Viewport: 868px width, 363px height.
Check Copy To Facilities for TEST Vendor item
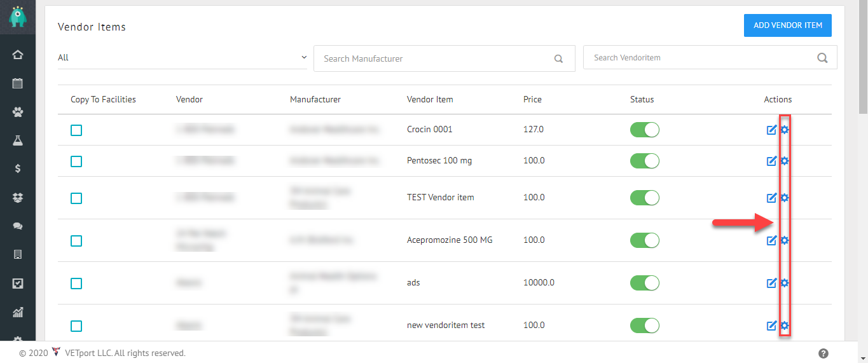click(76, 198)
